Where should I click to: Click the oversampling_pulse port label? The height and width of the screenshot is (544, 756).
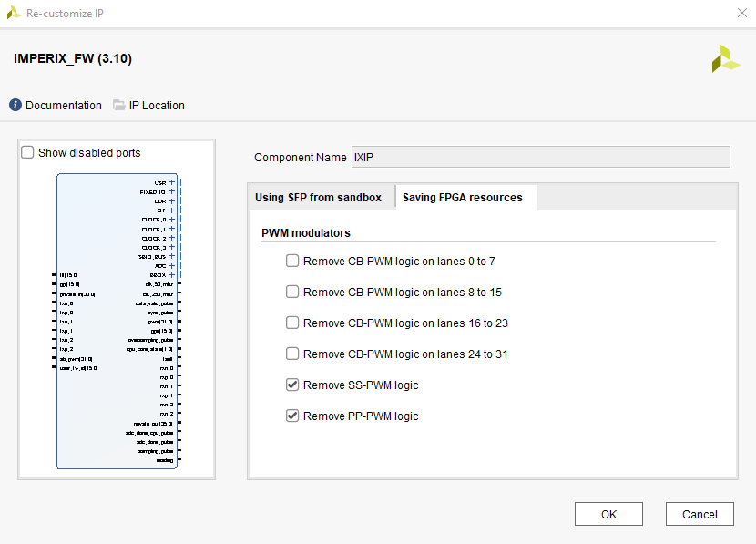pyautogui.click(x=150, y=340)
